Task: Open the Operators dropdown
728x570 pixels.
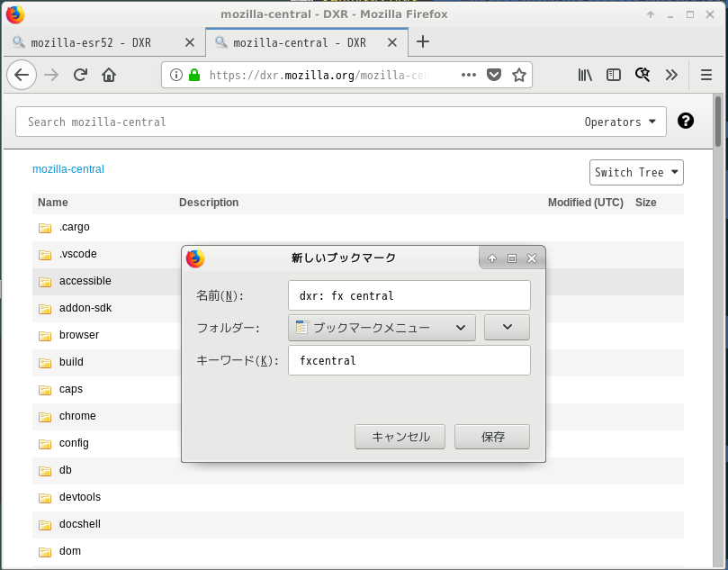Action: [620, 122]
